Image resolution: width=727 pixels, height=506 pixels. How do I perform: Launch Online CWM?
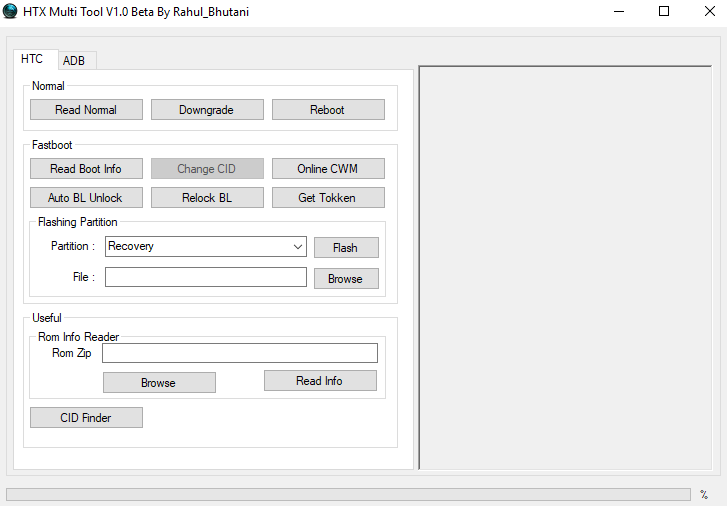coord(328,169)
